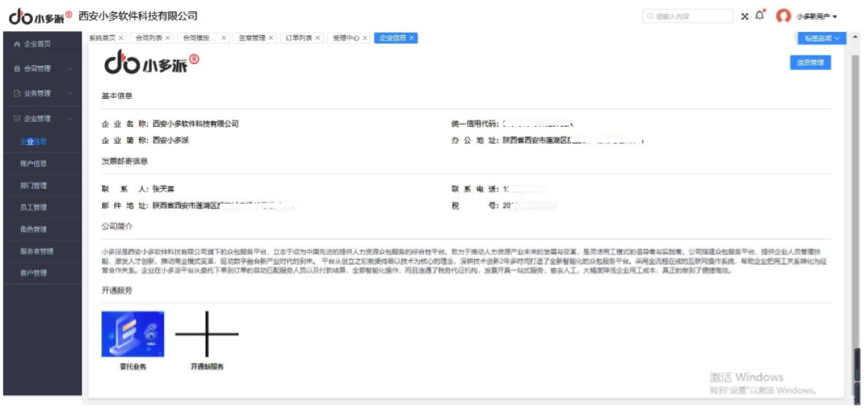Open the 标签选项 dropdown
This screenshot has height=409, width=865.
821,38
